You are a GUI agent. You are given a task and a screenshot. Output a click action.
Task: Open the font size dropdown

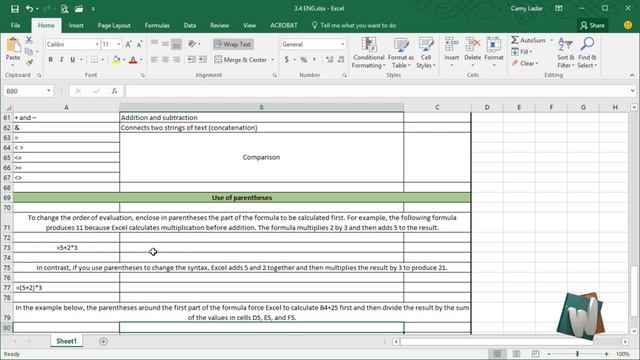[119, 44]
